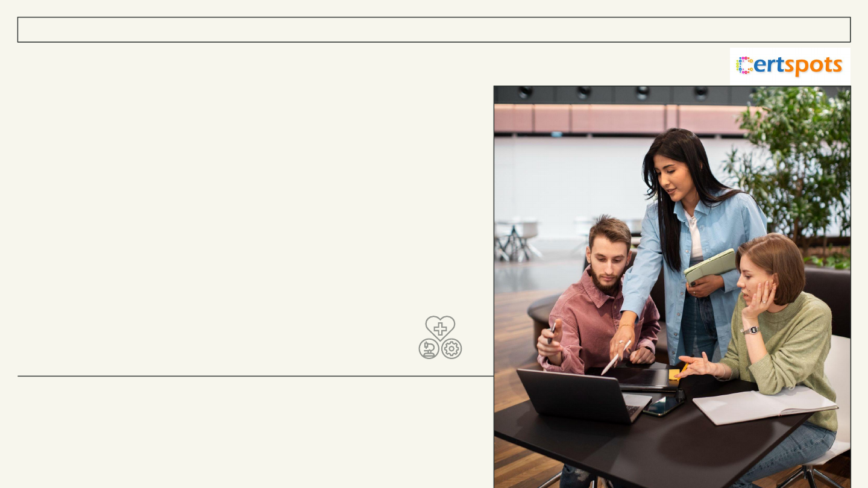The height and width of the screenshot is (488, 868).
Task: Click the yellow sticky note on the table
Action: [676, 374]
